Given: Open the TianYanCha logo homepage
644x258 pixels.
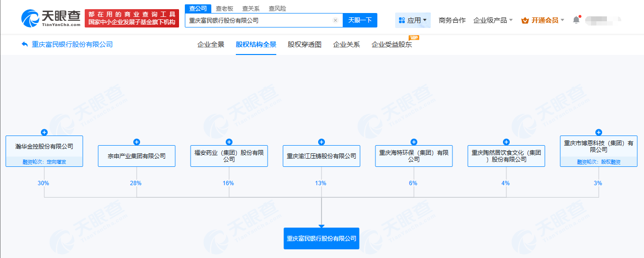Looking at the screenshot, I should tap(52, 18).
